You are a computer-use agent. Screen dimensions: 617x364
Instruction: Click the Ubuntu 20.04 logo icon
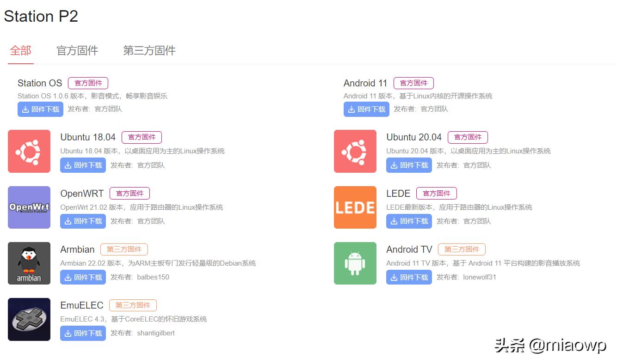(355, 151)
